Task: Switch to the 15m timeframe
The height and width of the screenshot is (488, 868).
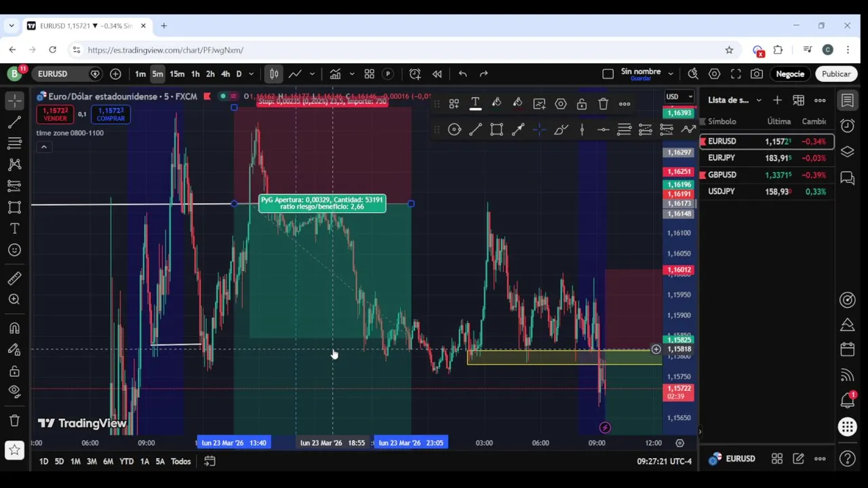Action: 177,74
